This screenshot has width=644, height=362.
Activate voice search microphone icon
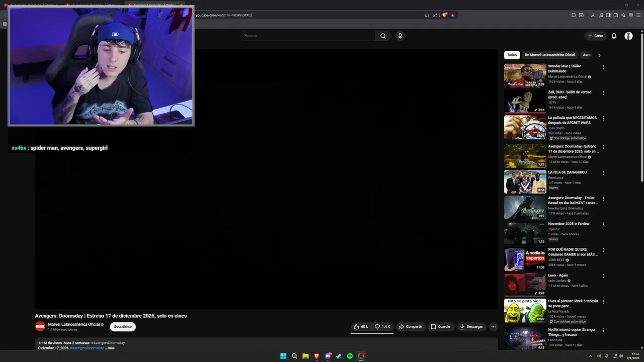pyautogui.click(x=400, y=36)
